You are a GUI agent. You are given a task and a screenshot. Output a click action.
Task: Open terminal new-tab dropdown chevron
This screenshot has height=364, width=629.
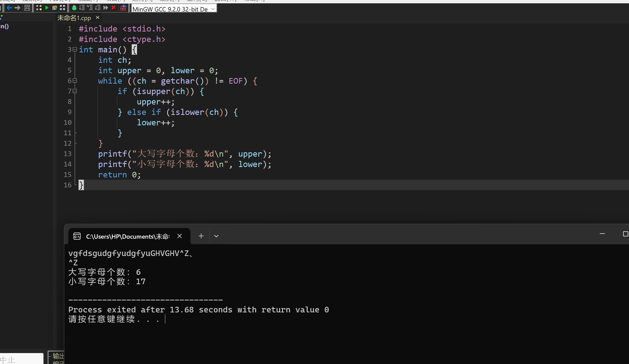[216, 236]
